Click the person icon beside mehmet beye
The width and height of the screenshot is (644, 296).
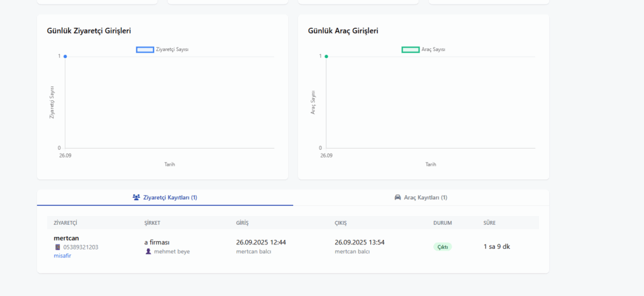148,251
